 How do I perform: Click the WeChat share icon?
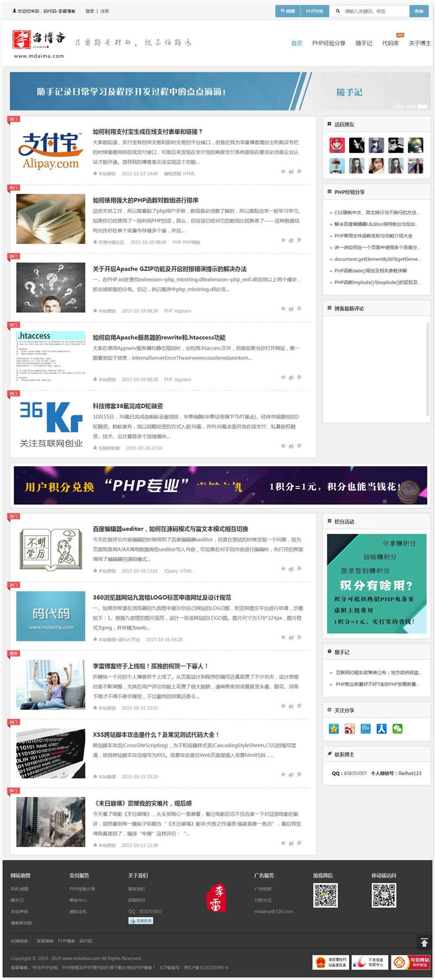click(397, 729)
